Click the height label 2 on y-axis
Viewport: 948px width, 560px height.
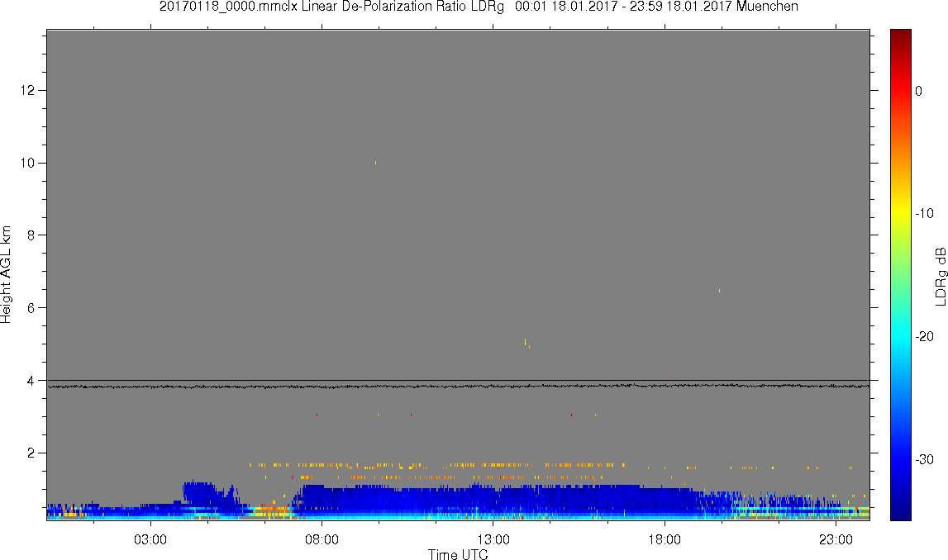31,453
